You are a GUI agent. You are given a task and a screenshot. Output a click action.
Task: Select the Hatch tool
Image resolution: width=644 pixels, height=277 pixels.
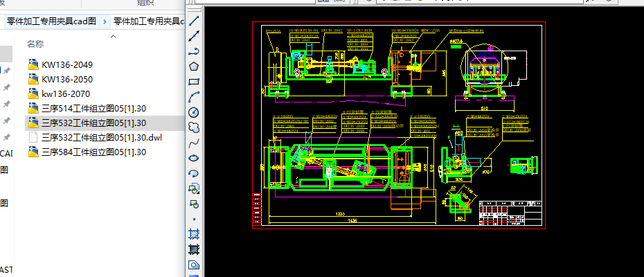(194, 234)
